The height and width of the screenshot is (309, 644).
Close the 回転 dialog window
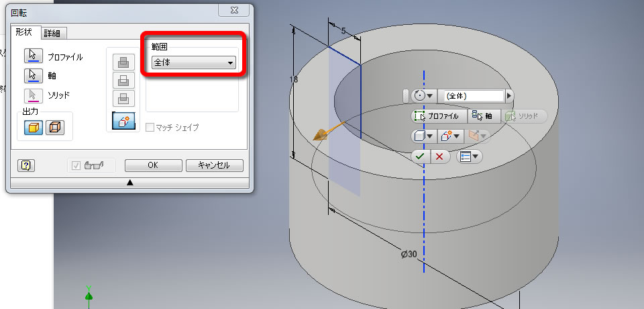(235, 10)
